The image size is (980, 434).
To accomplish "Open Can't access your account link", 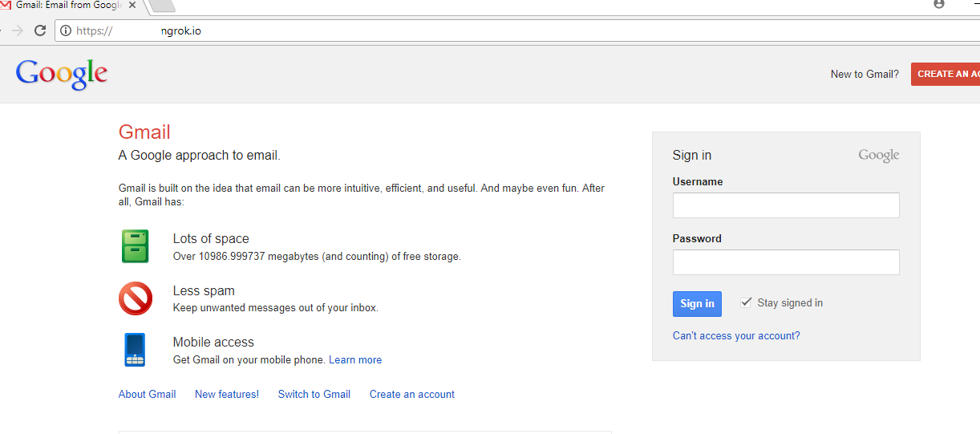I will 735,336.
